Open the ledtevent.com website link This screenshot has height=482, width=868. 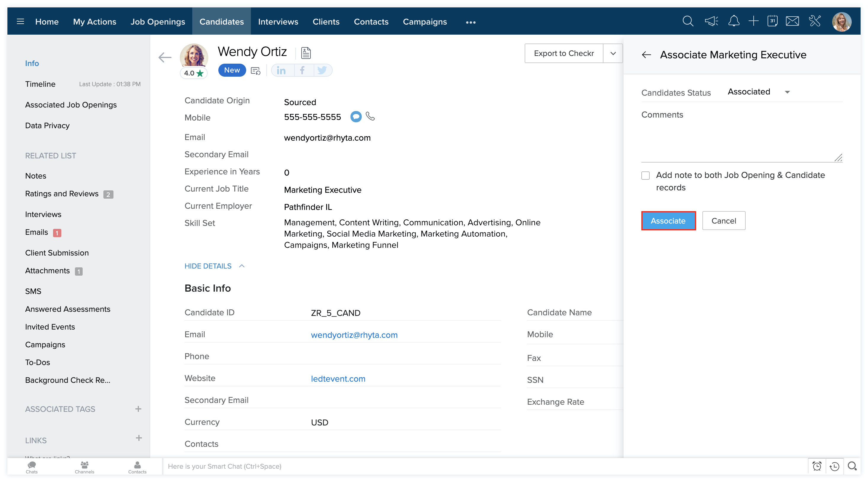(x=338, y=379)
